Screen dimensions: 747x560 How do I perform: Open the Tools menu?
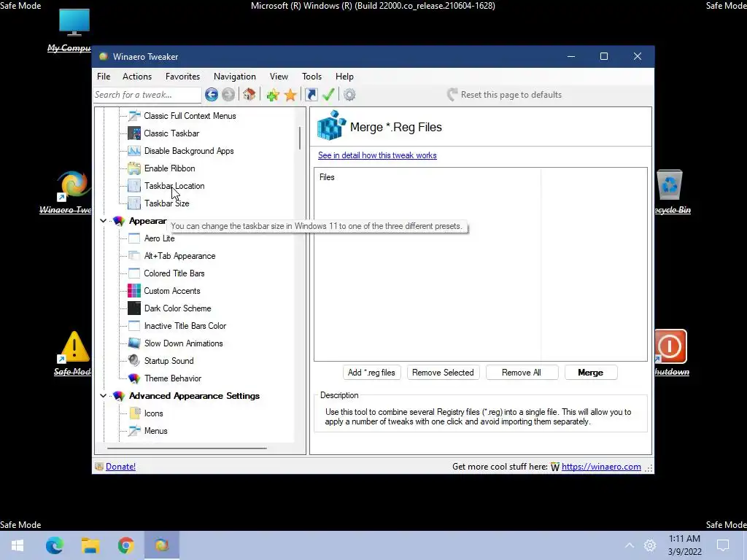coord(311,76)
